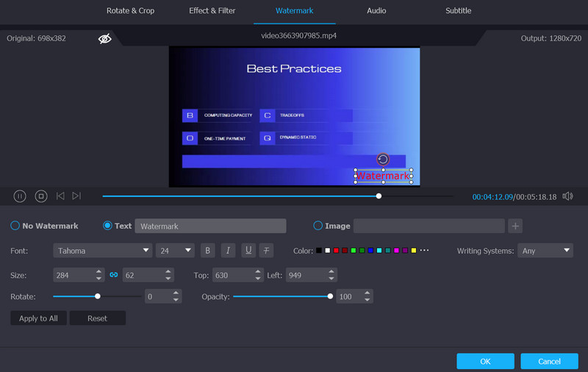Image resolution: width=588 pixels, height=372 pixels.
Task: Mute the volume speaker icon
Action: [567, 196]
